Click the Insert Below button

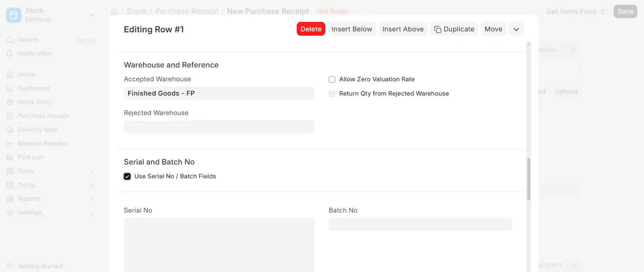pyautogui.click(x=352, y=29)
